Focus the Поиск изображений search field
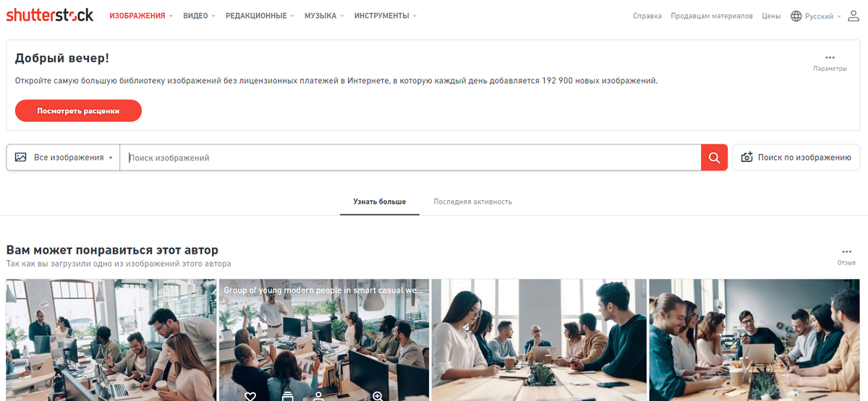The image size is (868, 401). pos(410,158)
